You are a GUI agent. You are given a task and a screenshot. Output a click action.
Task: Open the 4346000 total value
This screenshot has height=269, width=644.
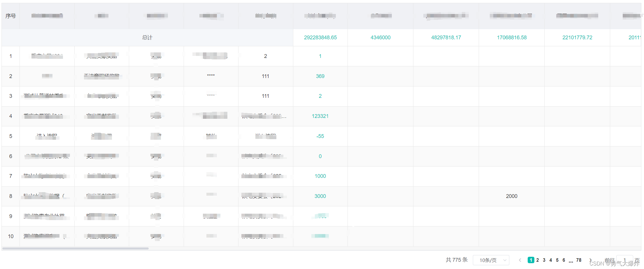380,37
